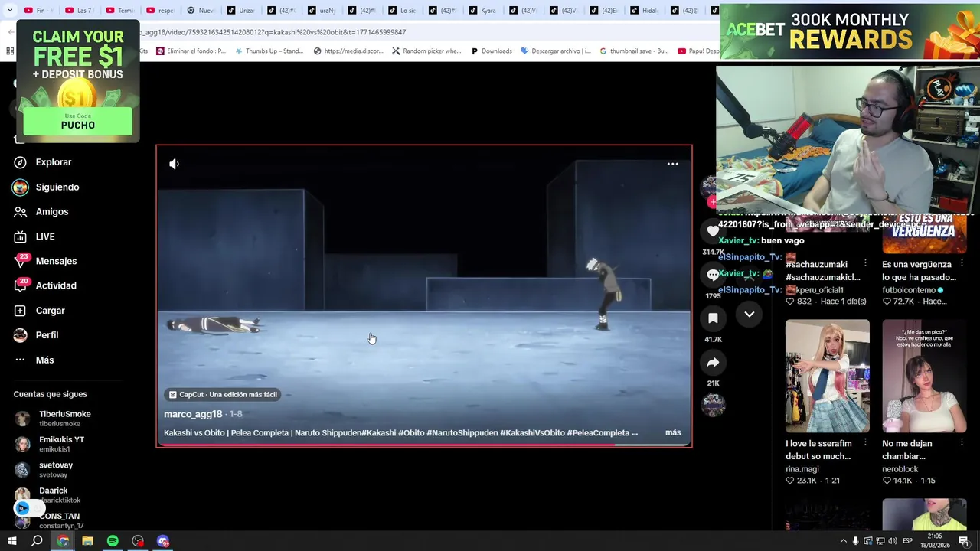
Task: Expand the Más three-dot sidebar menu
Action: tap(44, 360)
